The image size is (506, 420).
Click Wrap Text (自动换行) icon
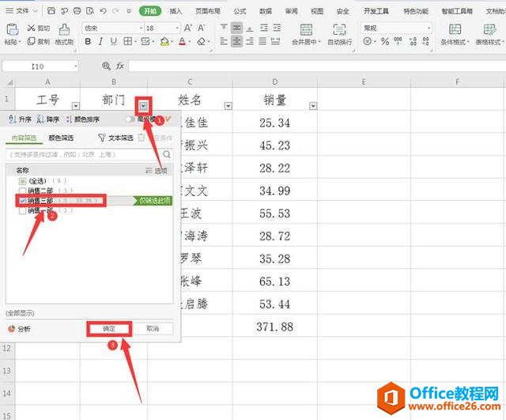point(339,30)
